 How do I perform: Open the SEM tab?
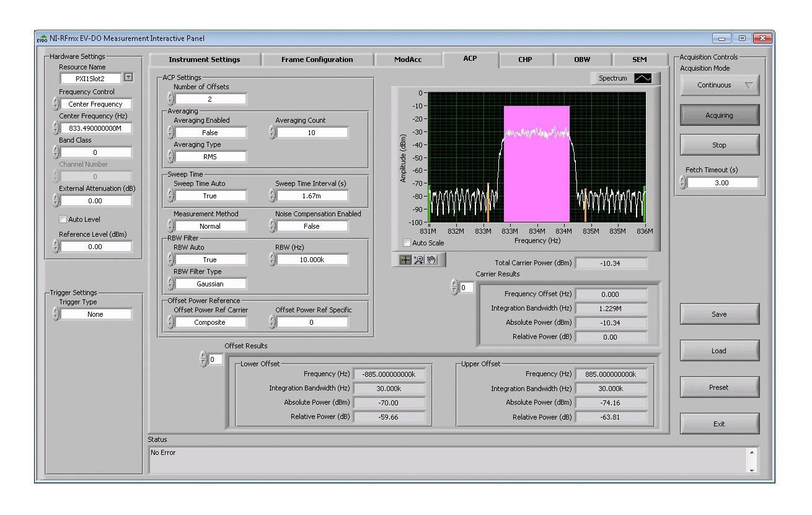(640, 59)
